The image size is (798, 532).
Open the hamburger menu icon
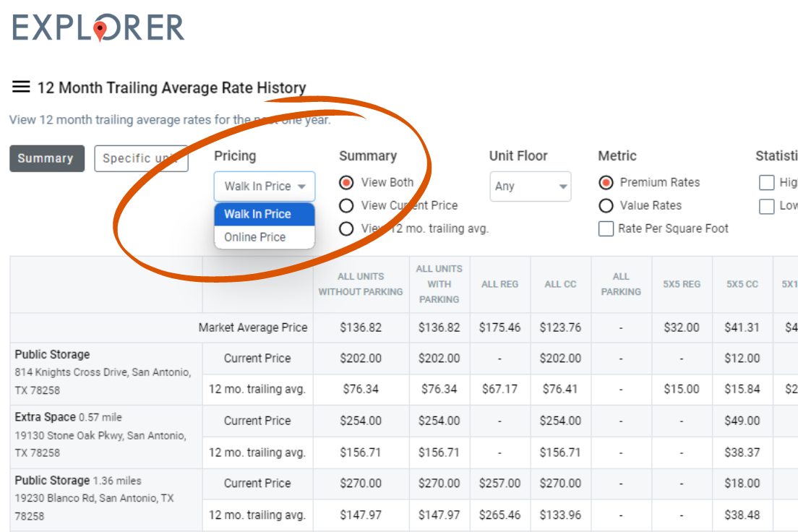coord(21,87)
